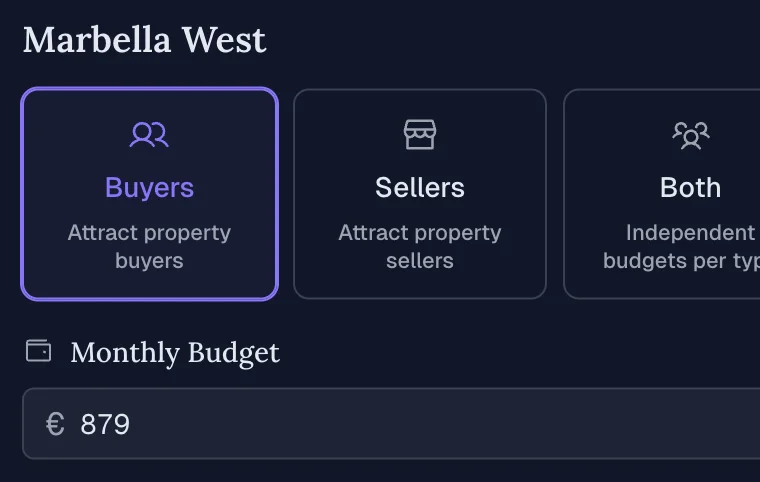The image size is (760, 482).
Task: Click "Attract property sellers" description
Action: click(420, 246)
